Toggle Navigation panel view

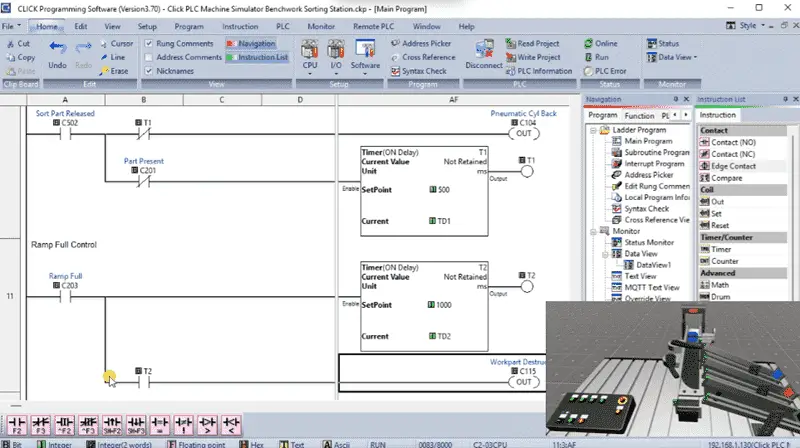click(251, 44)
